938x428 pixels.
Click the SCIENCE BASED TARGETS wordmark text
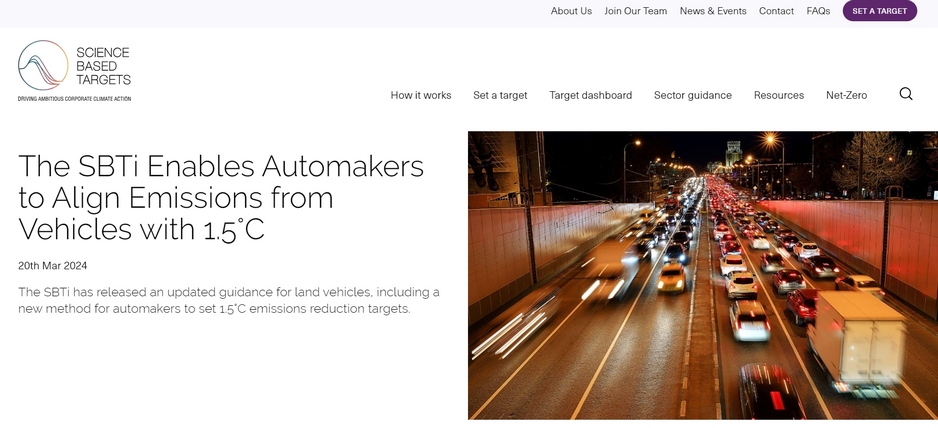tap(103, 66)
